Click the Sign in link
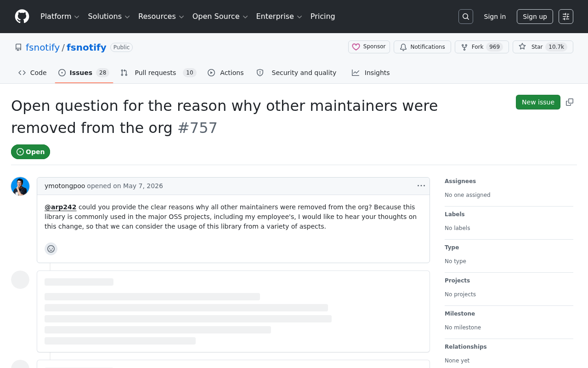588x368 pixels. [x=495, y=17]
